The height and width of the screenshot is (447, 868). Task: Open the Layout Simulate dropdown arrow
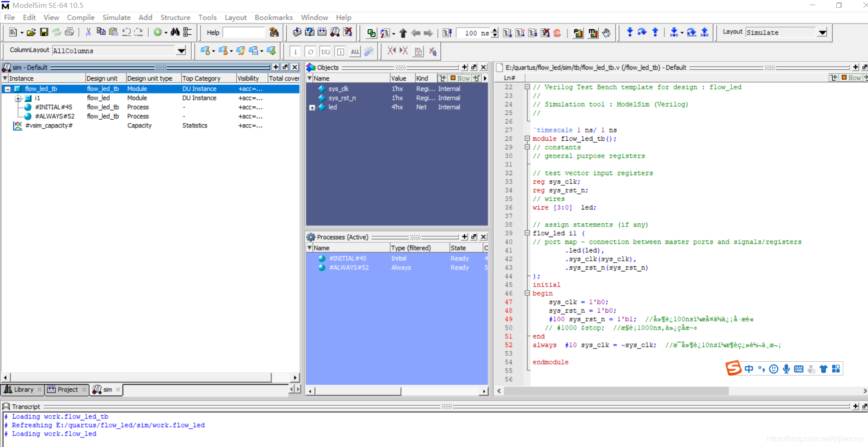click(823, 33)
